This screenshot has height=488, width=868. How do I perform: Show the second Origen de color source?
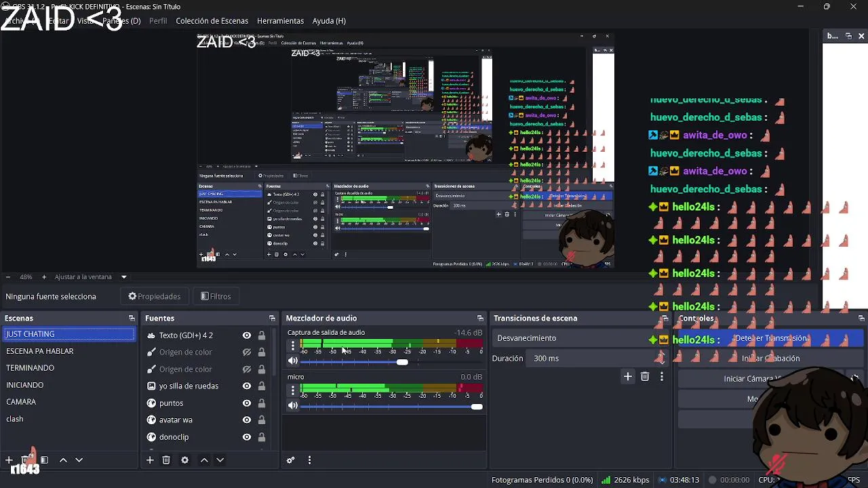[x=247, y=369]
